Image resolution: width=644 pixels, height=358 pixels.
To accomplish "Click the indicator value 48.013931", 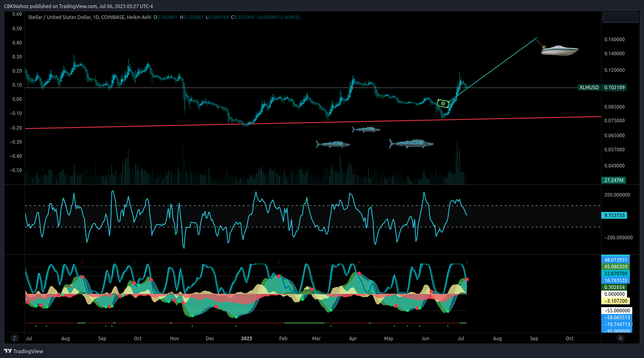I will pyautogui.click(x=616, y=260).
